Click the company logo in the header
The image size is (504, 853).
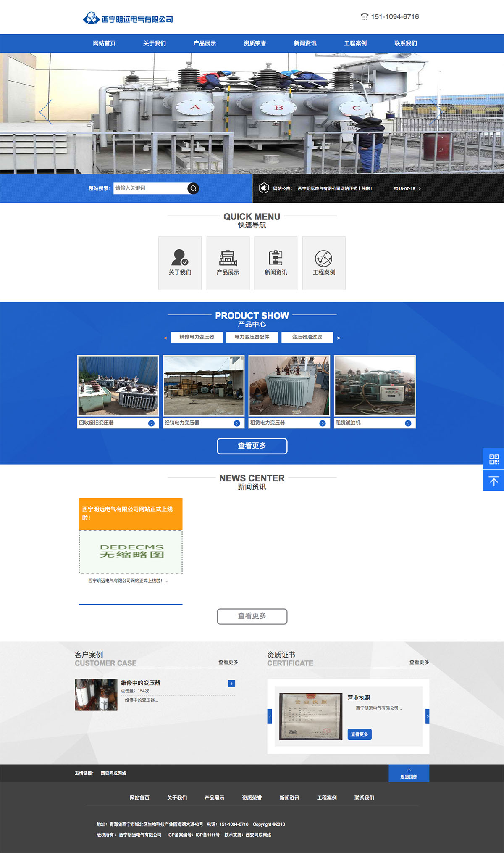(x=128, y=18)
